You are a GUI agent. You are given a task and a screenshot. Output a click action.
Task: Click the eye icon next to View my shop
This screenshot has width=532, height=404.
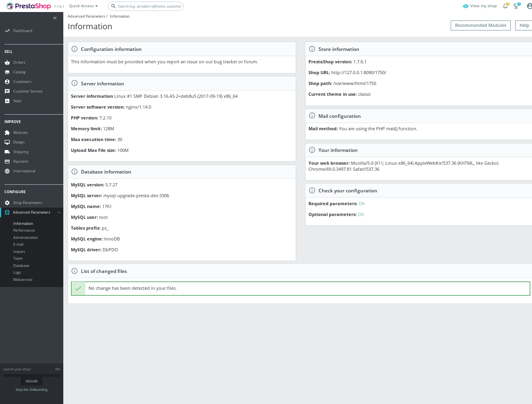pos(465,6)
